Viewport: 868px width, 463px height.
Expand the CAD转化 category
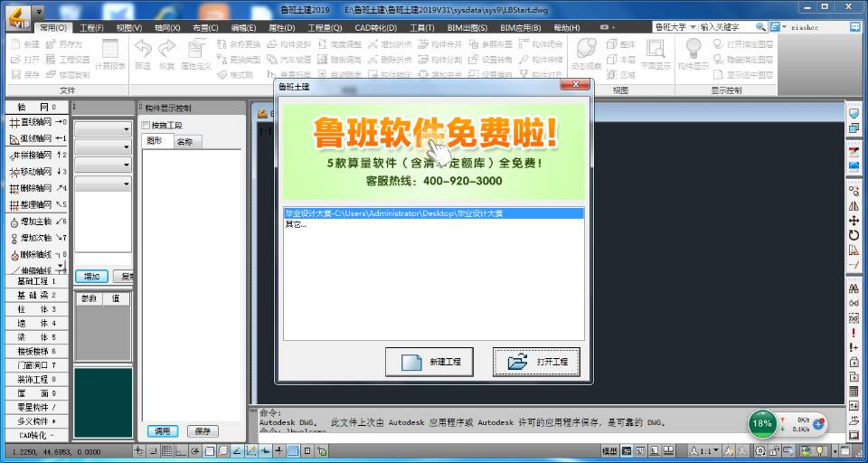click(37, 435)
